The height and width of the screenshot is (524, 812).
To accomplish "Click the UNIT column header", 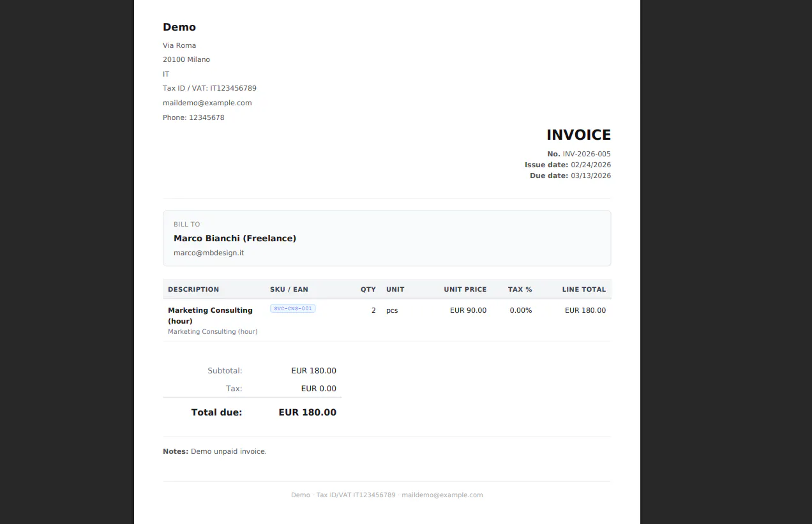I will coord(395,289).
